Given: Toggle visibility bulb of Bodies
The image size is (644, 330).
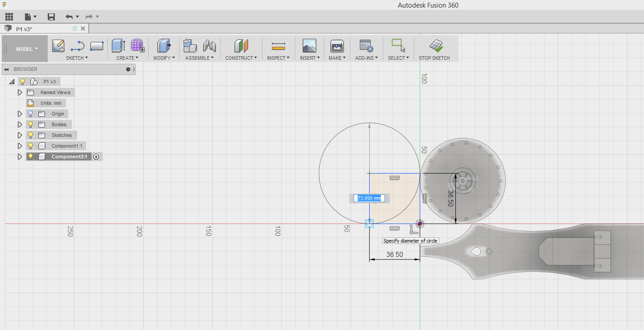Looking at the screenshot, I should tap(30, 124).
